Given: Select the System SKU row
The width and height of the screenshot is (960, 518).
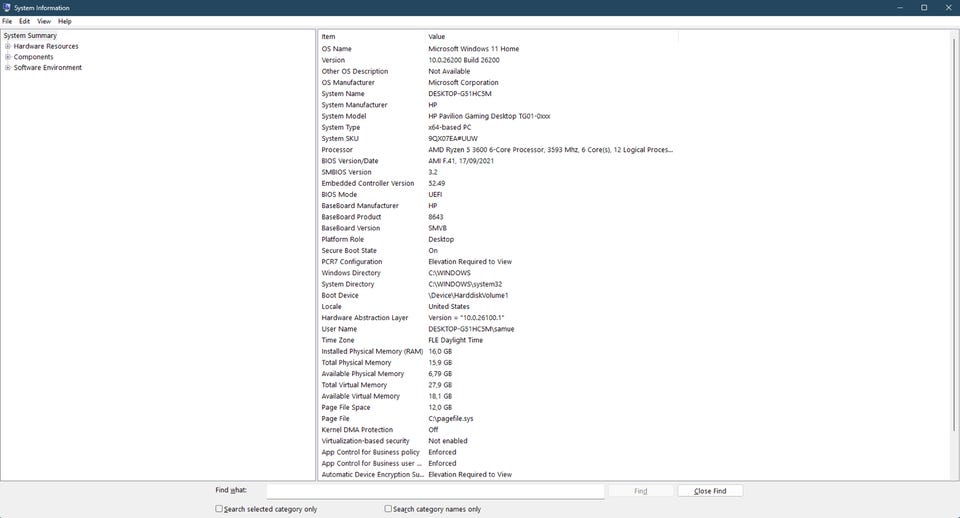Looking at the screenshot, I should pyautogui.click(x=498, y=138).
